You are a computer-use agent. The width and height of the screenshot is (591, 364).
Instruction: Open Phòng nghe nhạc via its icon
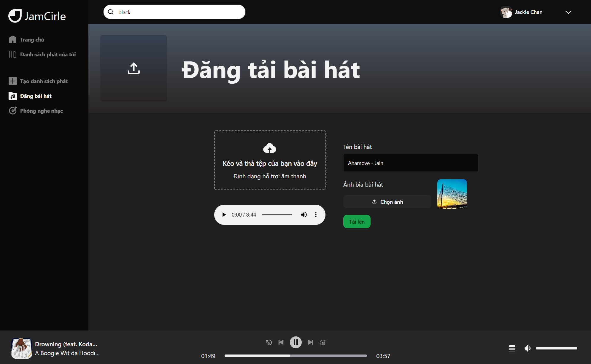pos(12,110)
